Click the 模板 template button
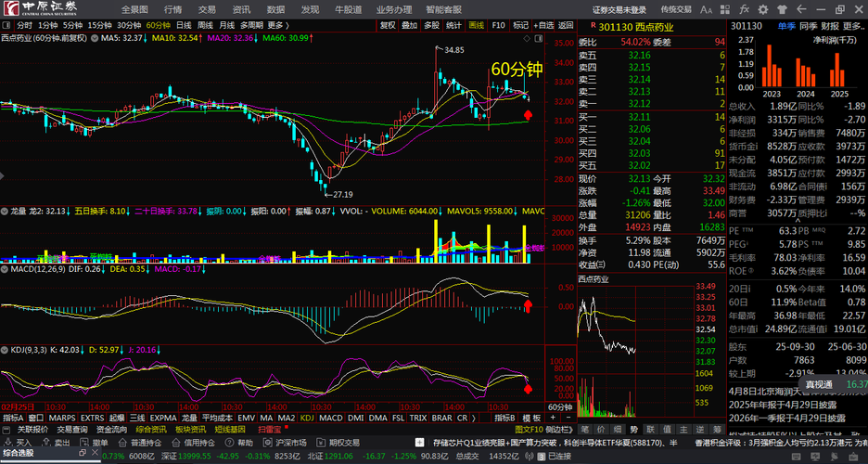868x464 pixels. (x=531, y=418)
